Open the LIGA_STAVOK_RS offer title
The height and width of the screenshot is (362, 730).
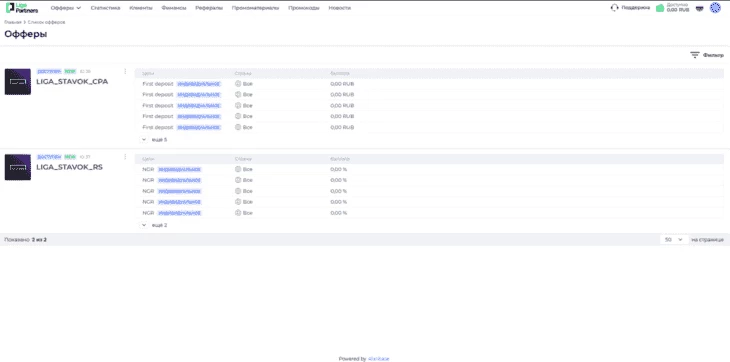pyautogui.click(x=69, y=167)
